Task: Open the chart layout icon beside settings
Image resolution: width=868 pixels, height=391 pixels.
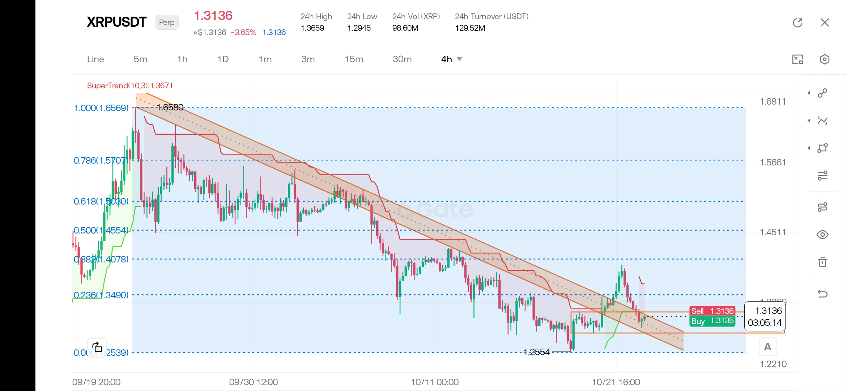Action: click(797, 59)
